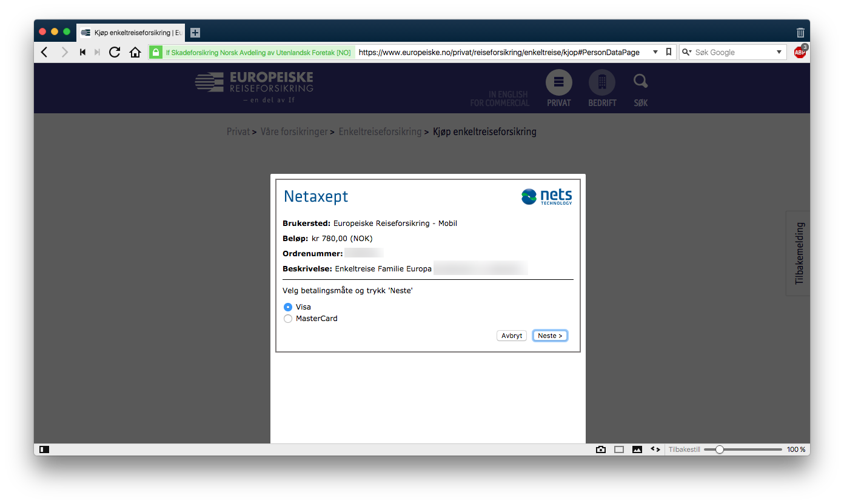Bookmark this page with the bookmark icon
This screenshot has height=504, width=844.
[669, 52]
